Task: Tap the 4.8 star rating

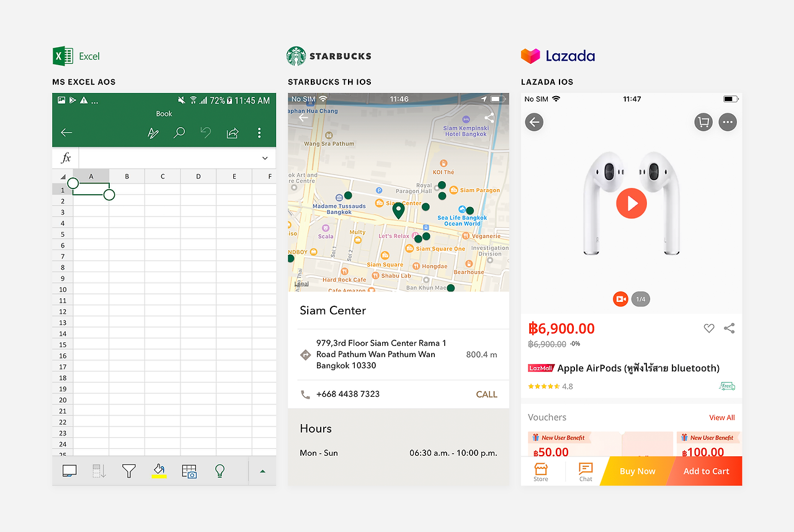Action: [x=550, y=386]
